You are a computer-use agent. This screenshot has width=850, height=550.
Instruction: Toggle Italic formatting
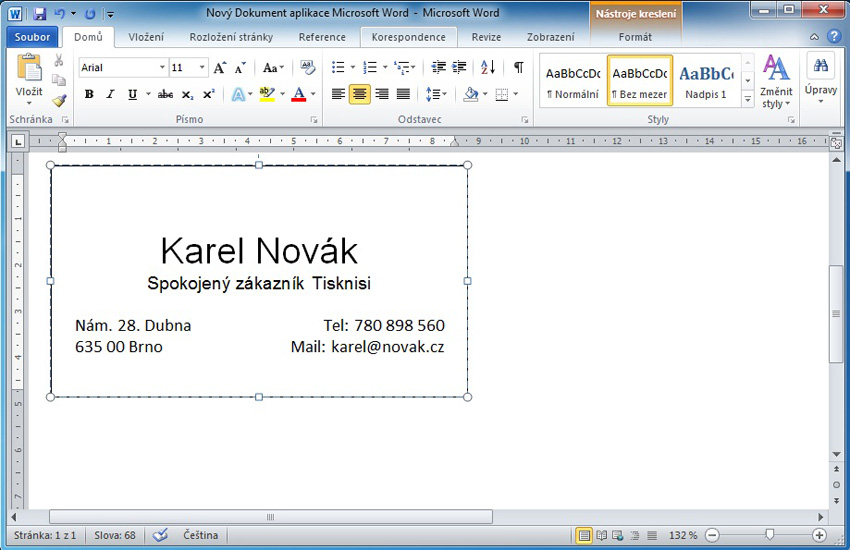[x=110, y=94]
